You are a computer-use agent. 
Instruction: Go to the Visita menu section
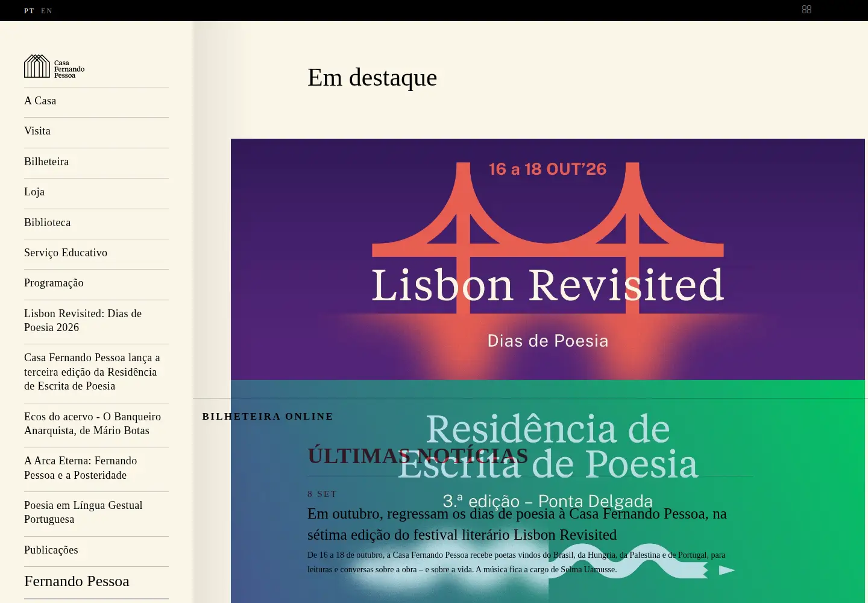click(x=37, y=131)
